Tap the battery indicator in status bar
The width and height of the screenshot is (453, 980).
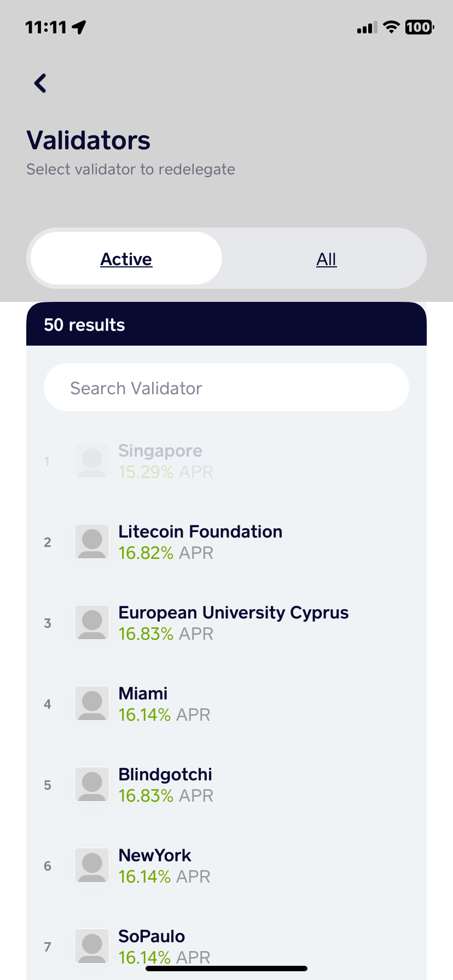tap(420, 27)
